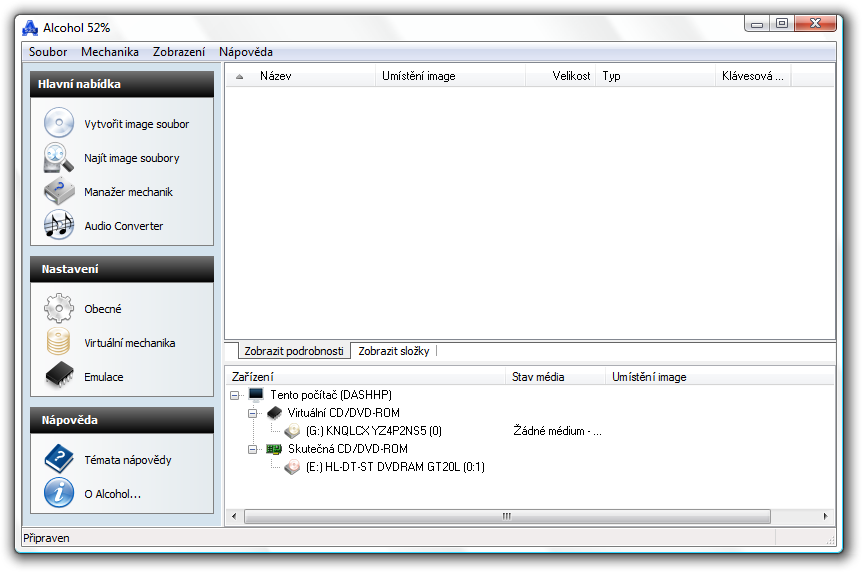862x572 pixels.
Task: Click horizontal scrollbar right arrow
Action: pos(825,516)
